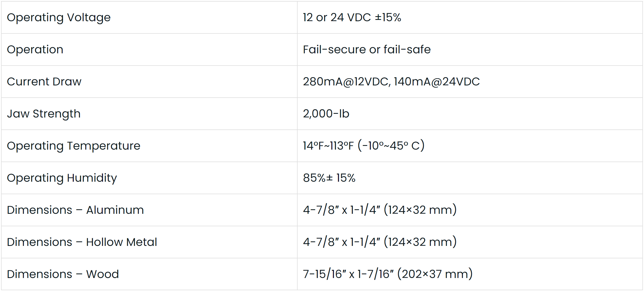Select the "12 or 24 VDC ±15%" value
The width and height of the screenshot is (644, 291).
(x=352, y=18)
